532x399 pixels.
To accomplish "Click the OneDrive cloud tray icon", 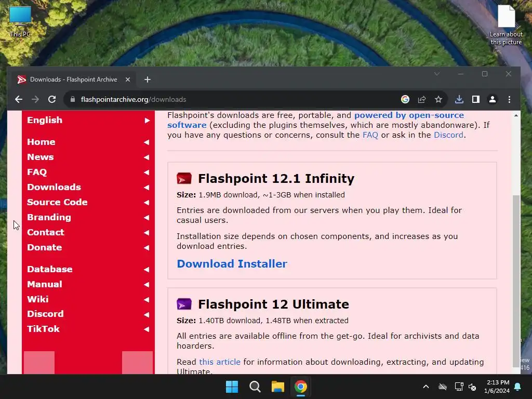I will [x=443, y=387].
